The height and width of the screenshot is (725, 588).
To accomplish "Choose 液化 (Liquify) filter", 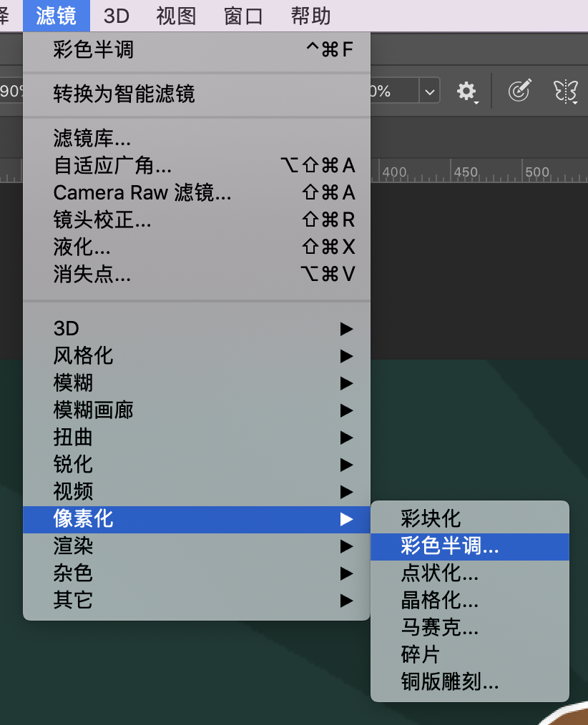I will click(x=82, y=247).
